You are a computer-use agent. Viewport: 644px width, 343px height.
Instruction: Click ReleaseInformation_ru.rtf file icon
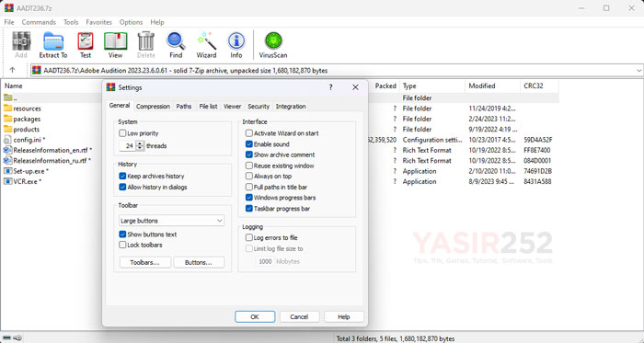click(7, 160)
